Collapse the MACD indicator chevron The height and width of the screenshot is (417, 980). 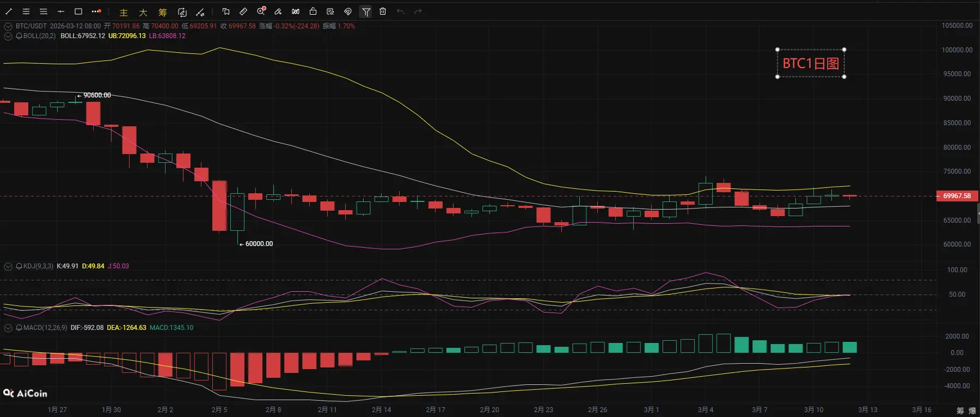(8, 328)
